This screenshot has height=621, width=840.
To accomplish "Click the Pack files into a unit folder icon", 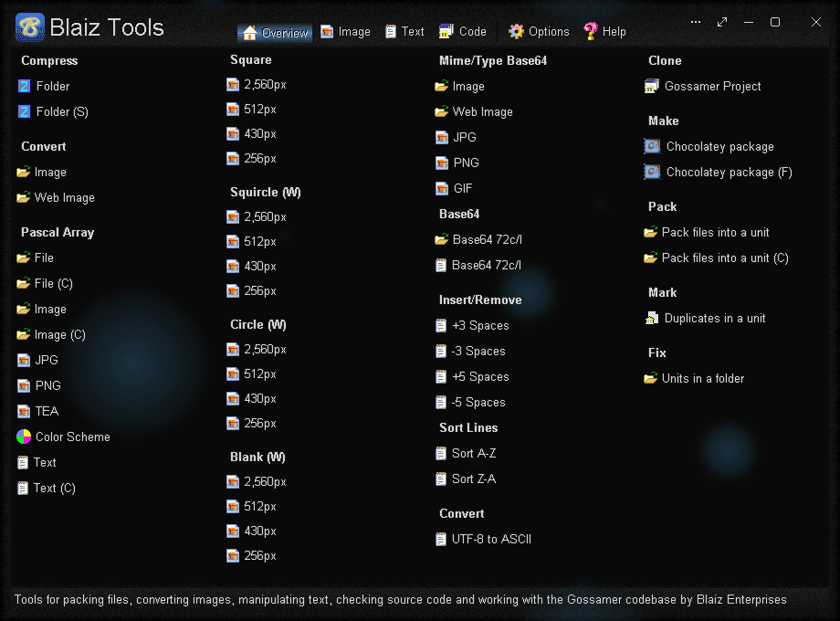I will pyautogui.click(x=650, y=232).
